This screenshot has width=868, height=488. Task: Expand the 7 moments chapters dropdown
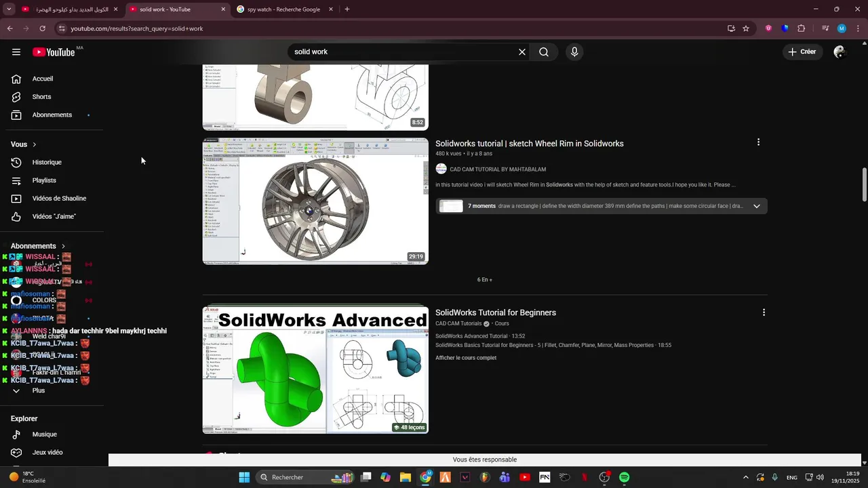tap(757, 206)
